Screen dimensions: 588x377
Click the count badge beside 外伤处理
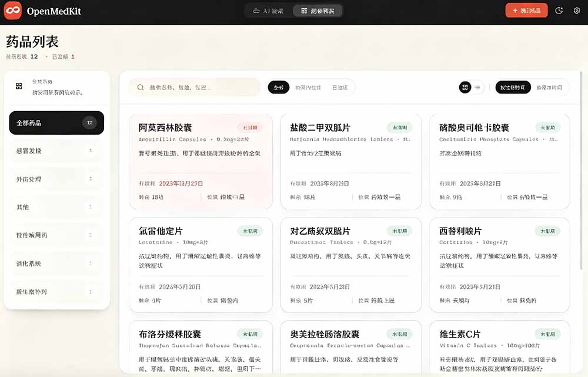pyautogui.click(x=91, y=179)
